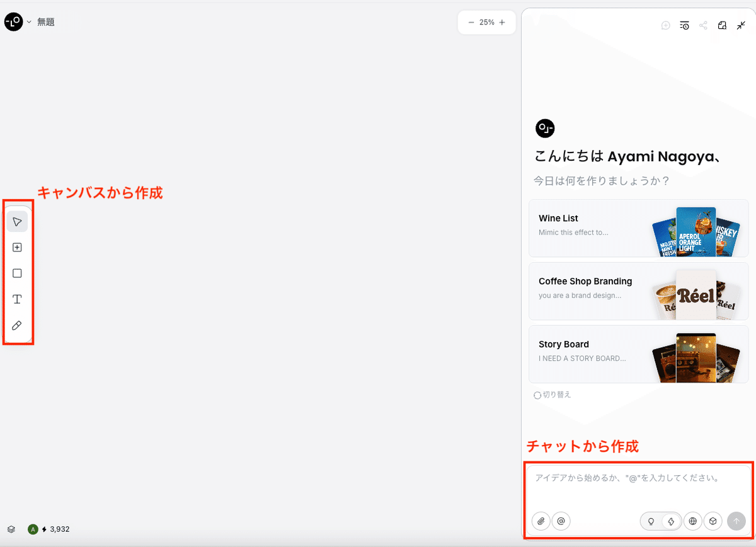Open the layers panel icon

coord(11,529)
